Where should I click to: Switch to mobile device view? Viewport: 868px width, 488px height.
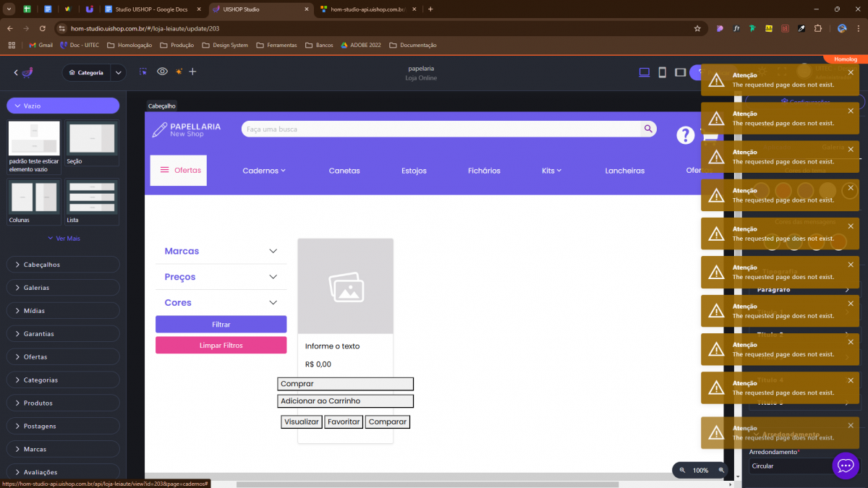[x=662, y=72]
